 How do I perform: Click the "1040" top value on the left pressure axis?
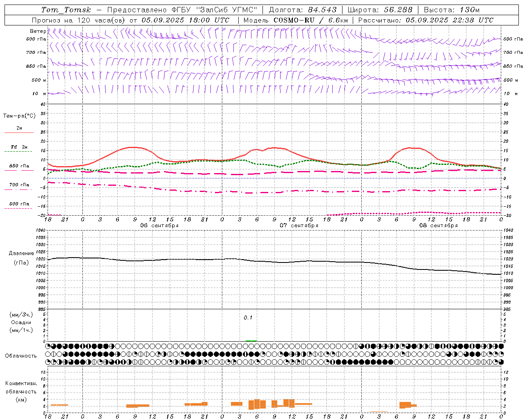tap(41, 231)
